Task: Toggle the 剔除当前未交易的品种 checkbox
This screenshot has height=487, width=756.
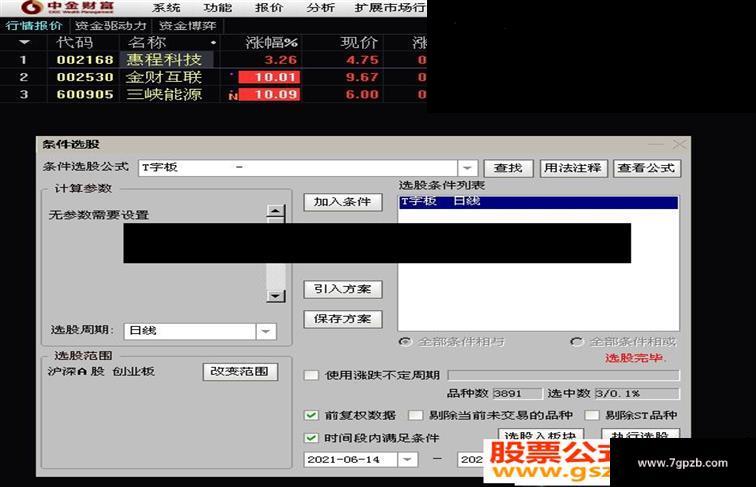Action: [416, 415]
